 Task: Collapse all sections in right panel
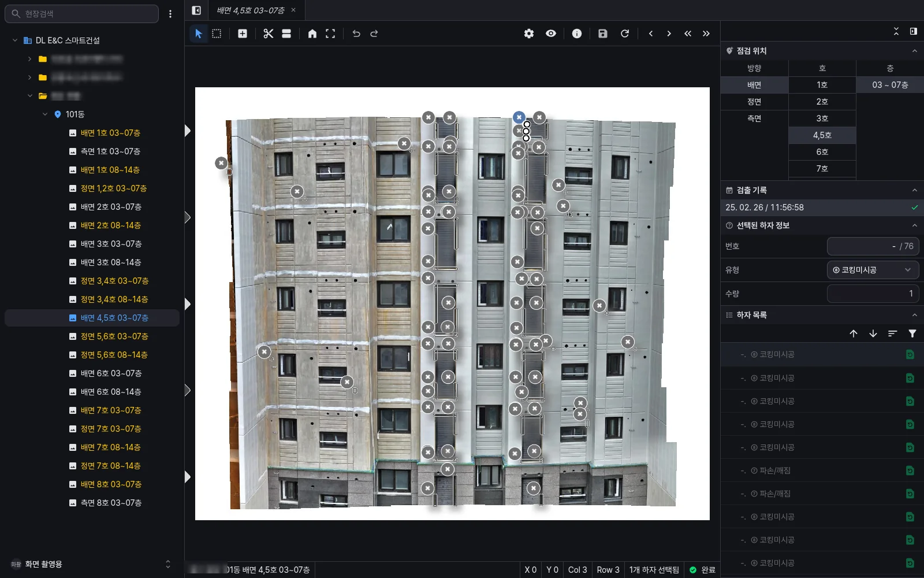[896, 31]
